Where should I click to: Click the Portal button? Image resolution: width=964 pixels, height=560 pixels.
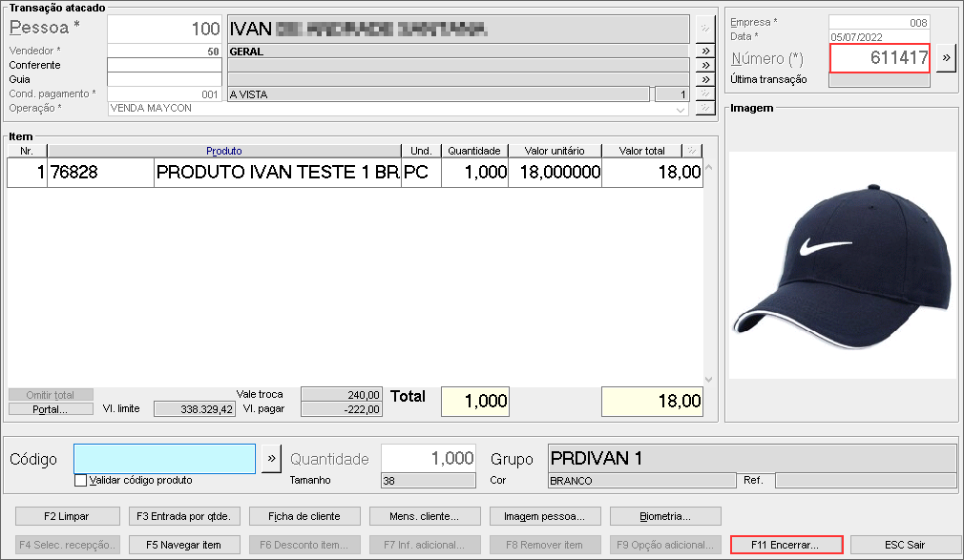[x=51, y=409]
